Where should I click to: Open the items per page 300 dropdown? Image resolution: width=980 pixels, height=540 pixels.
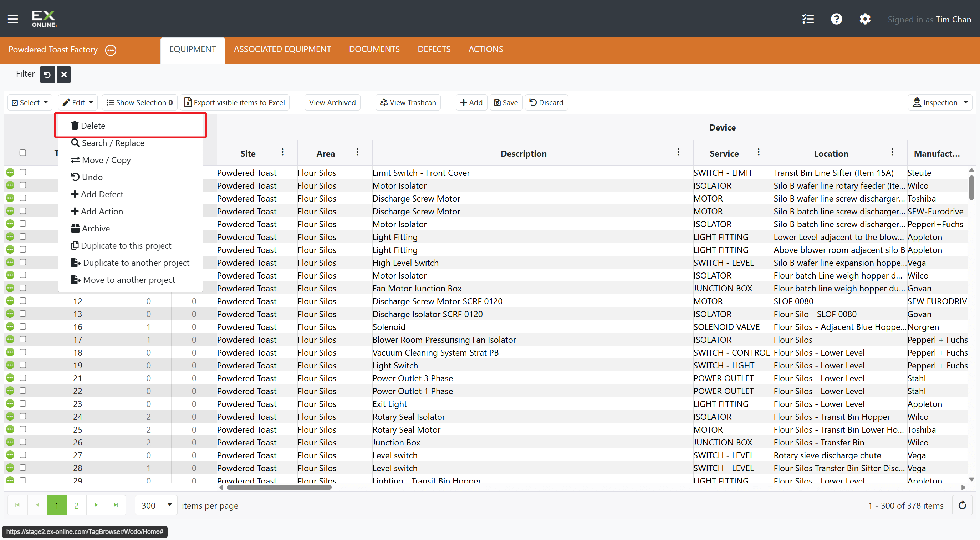tap(156, 505)
